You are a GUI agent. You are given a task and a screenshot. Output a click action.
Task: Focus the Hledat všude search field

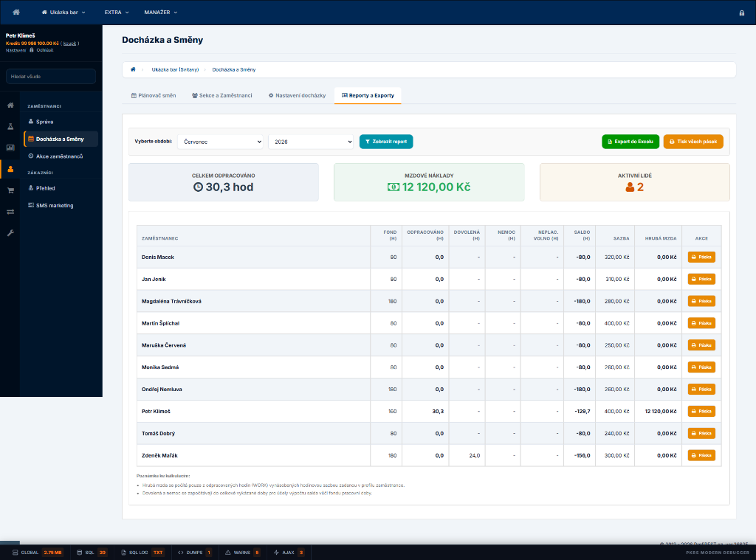pos(51,76)
